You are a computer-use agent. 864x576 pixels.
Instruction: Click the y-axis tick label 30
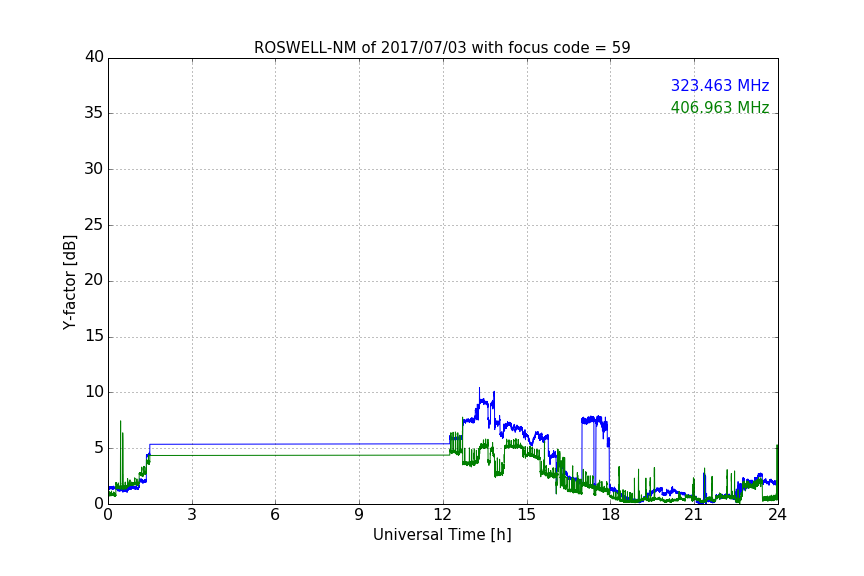(94, 169)
